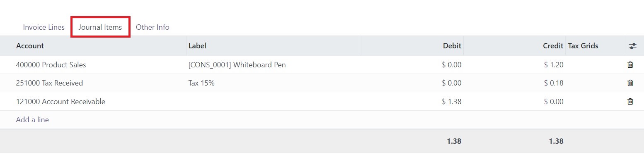Edit the Tax 15% label cell
This screenshot has width=644, height=157.
click(x=274, y=83)
